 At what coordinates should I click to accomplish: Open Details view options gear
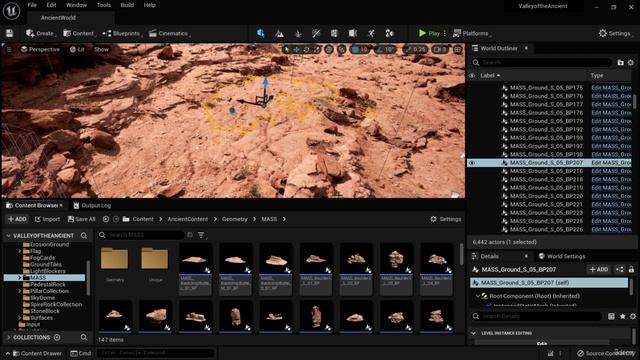click(633, 316)
